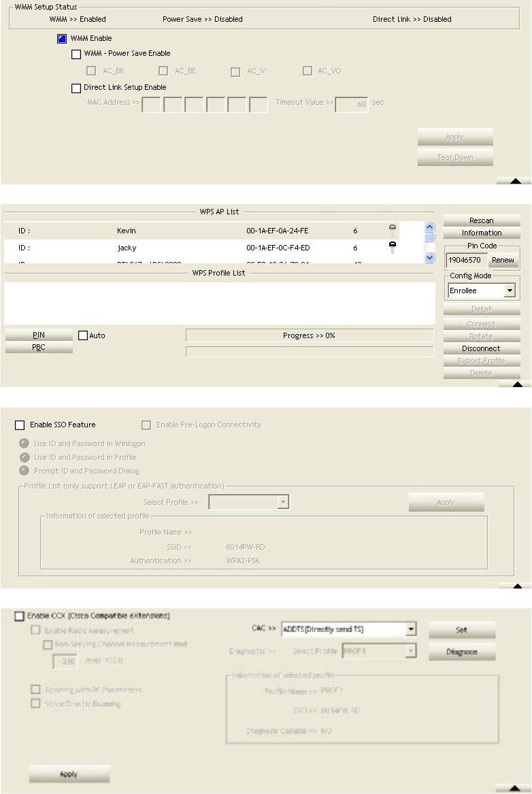Renew the WPS pin code

[503, 261]
